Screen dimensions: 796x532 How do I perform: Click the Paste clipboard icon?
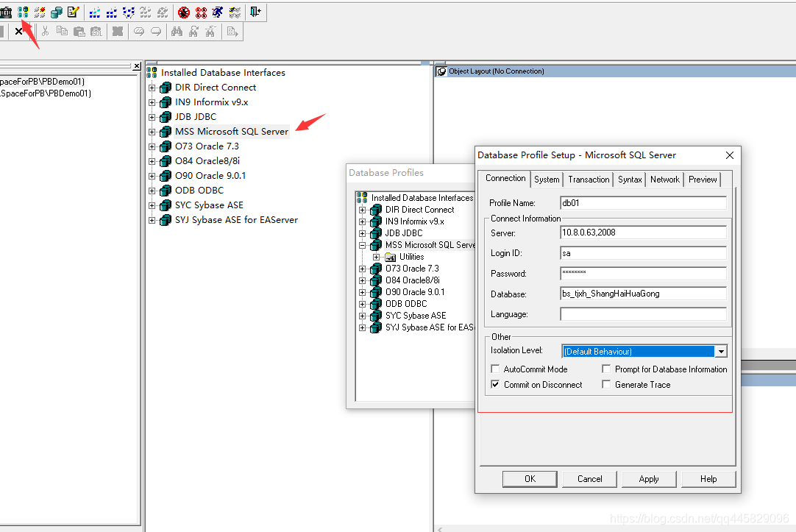pyautogui.click(x=79, y=32)
